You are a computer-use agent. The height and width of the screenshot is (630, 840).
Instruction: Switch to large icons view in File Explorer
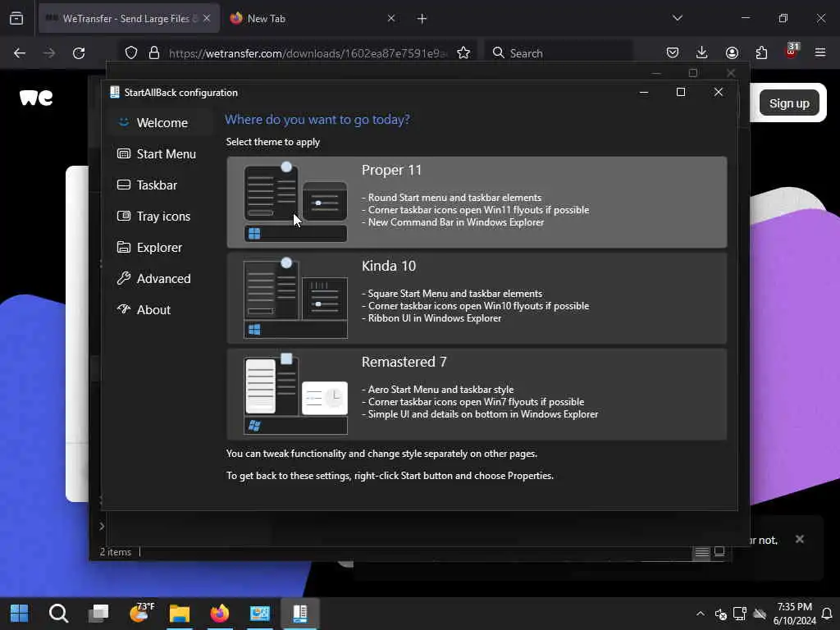click(x=719, y=552)
